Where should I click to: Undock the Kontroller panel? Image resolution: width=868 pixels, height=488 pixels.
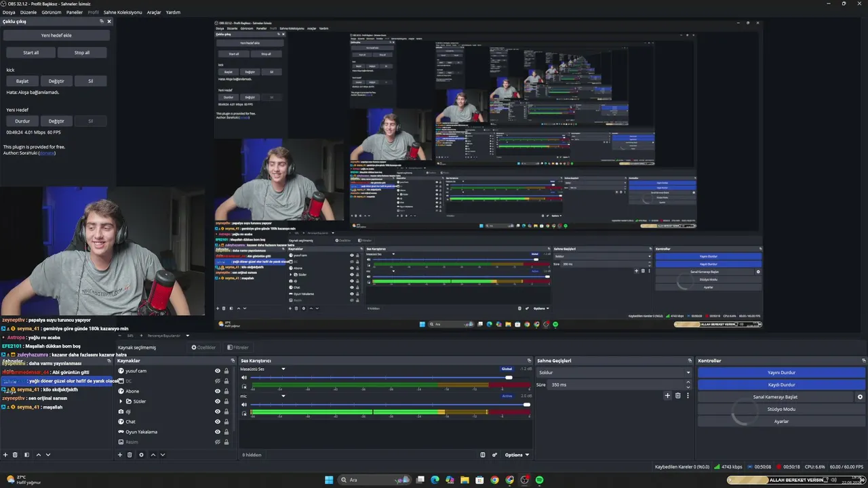pyautogui.click(x=864, y=361)
